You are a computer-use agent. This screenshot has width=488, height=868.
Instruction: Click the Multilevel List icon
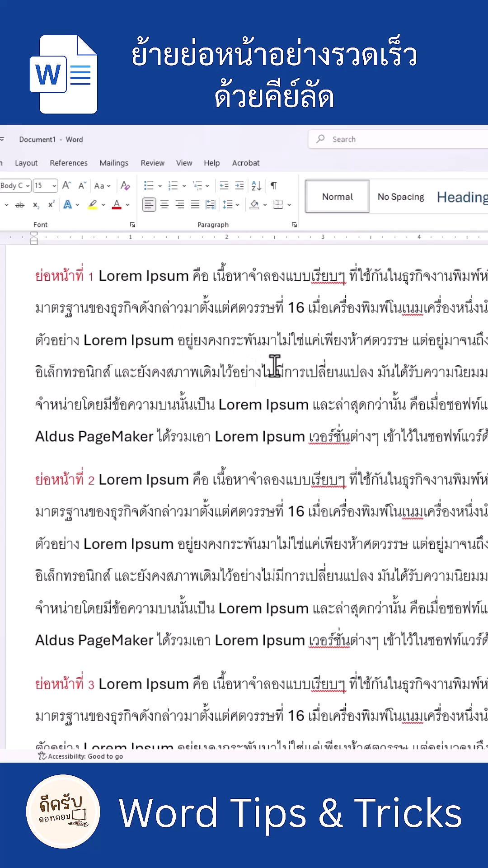pos(197,185)
